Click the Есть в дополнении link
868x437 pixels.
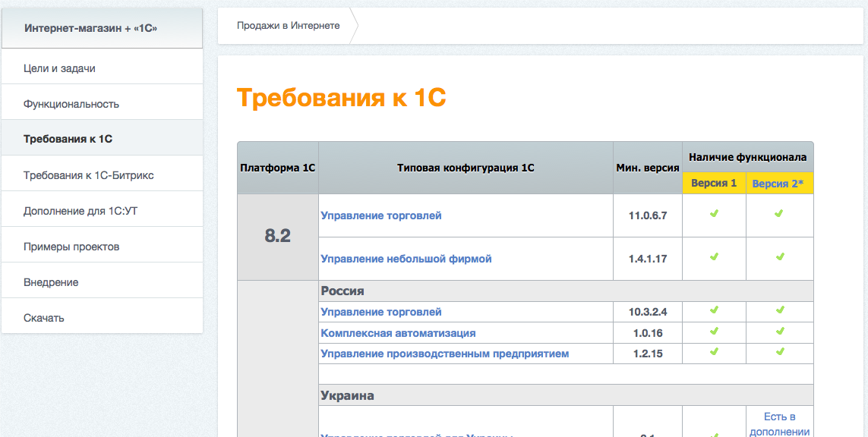click(779, 424)
